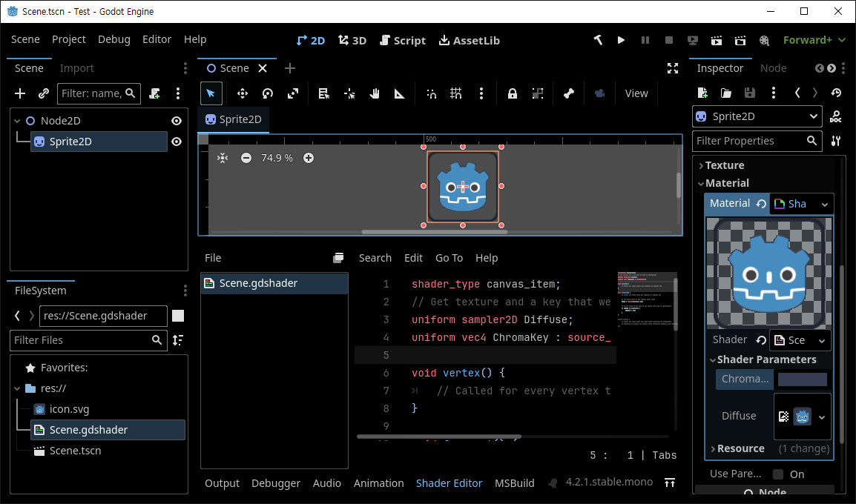Open the Sprite2D node selector dropdown

pos(757,116)
